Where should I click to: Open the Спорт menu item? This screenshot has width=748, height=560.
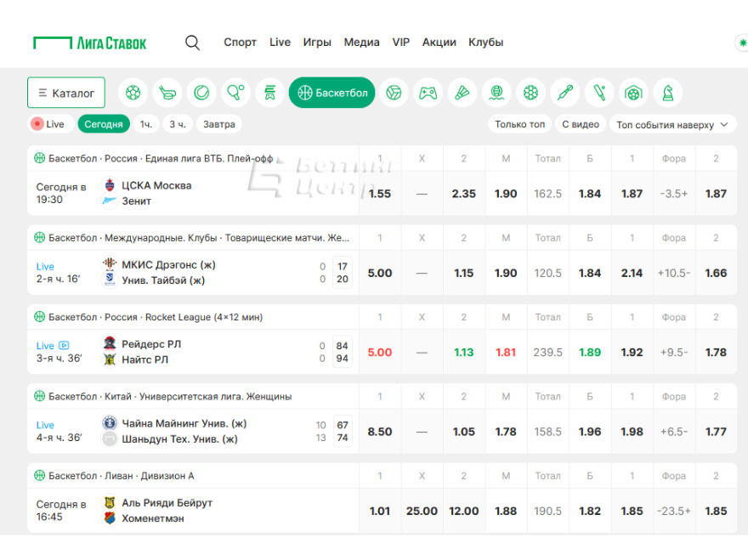point(240,42)
